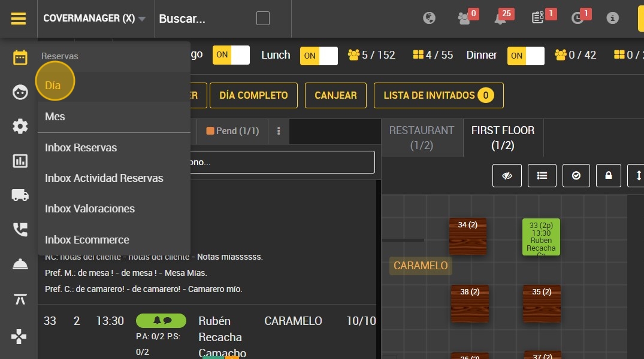Click CARAMELO zone in reservation row

293,321
